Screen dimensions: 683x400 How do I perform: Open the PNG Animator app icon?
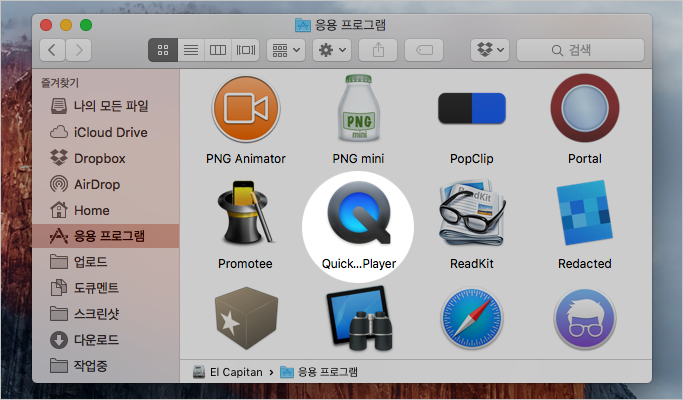pyautogui.click(x=246, y=109)
